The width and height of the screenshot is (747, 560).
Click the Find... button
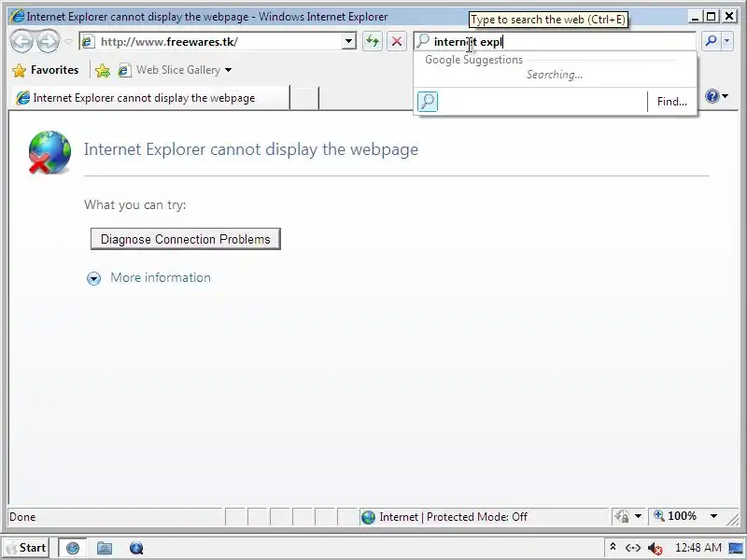[671, 102]
